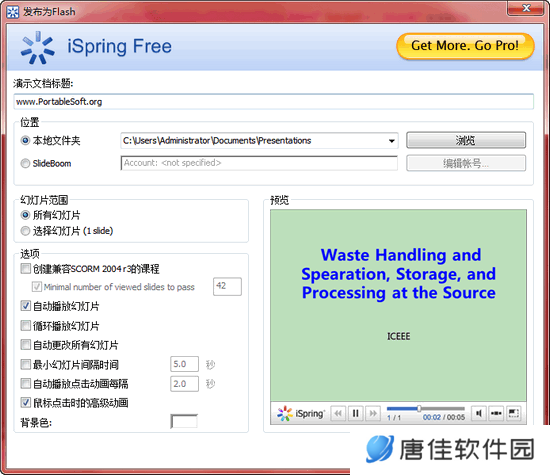Click the background color swatch
Screen dimensions: 550x475
click(x=184, y=421)
